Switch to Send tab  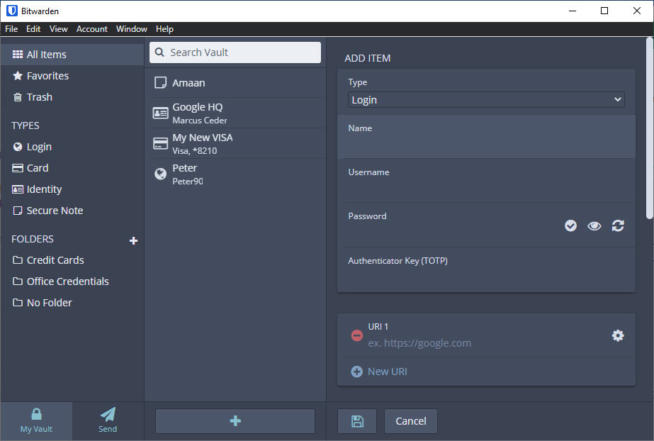pyautogui.click(x=108, y=421)
